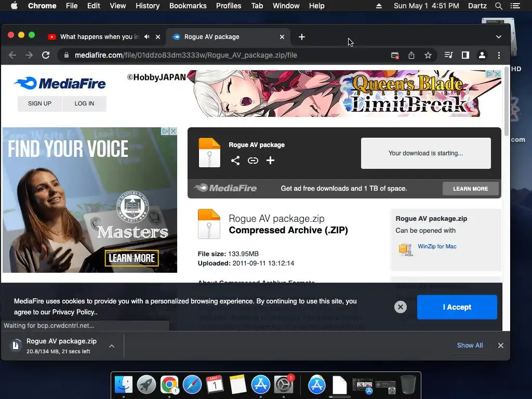Open a new tab
This screenshot has height=399, width=532.
pos(302,37)
